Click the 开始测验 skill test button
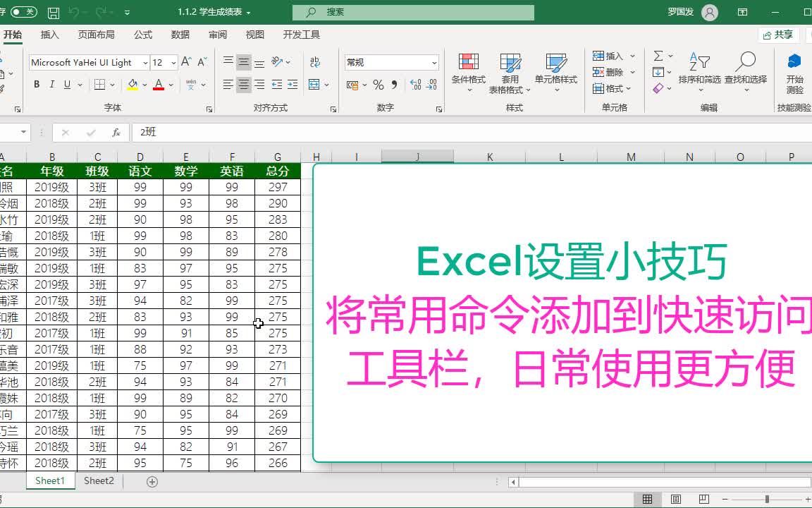The image size is (812, 508). pos(794,71)
